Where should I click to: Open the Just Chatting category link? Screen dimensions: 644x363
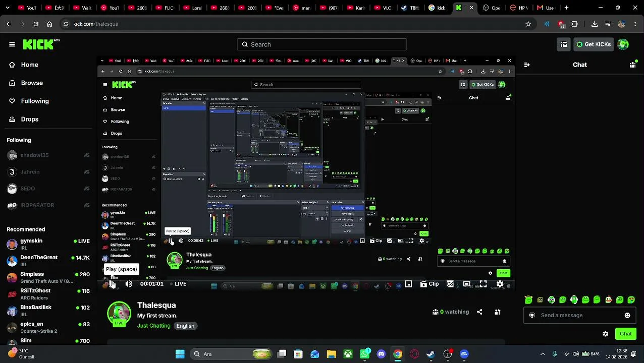[154, 326]
